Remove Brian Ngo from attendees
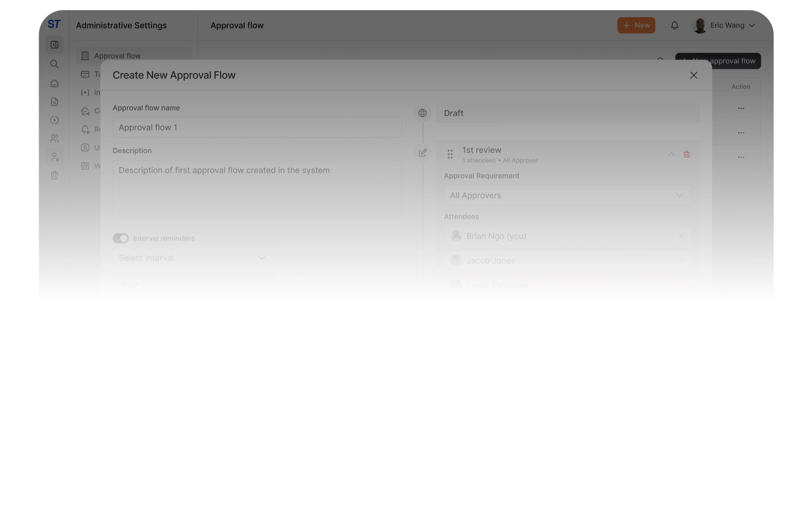The image size is (812, 510). [x=682, y=236]
